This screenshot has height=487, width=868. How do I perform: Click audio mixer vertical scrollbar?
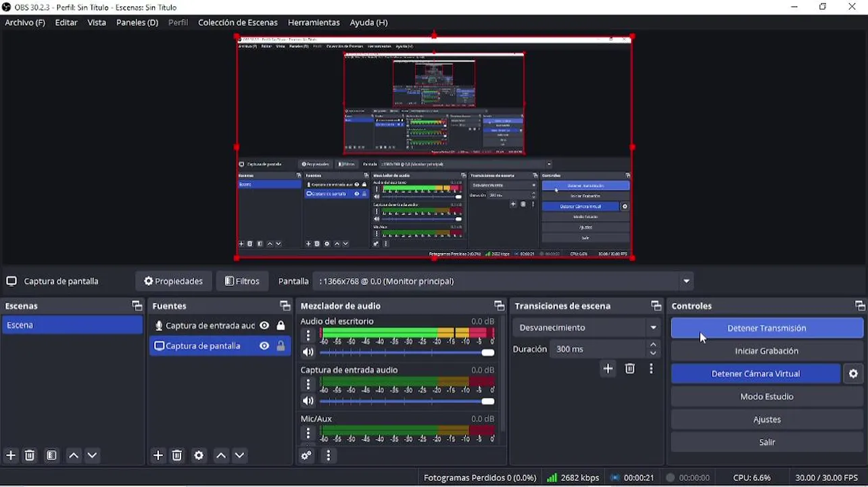point(502,373)
